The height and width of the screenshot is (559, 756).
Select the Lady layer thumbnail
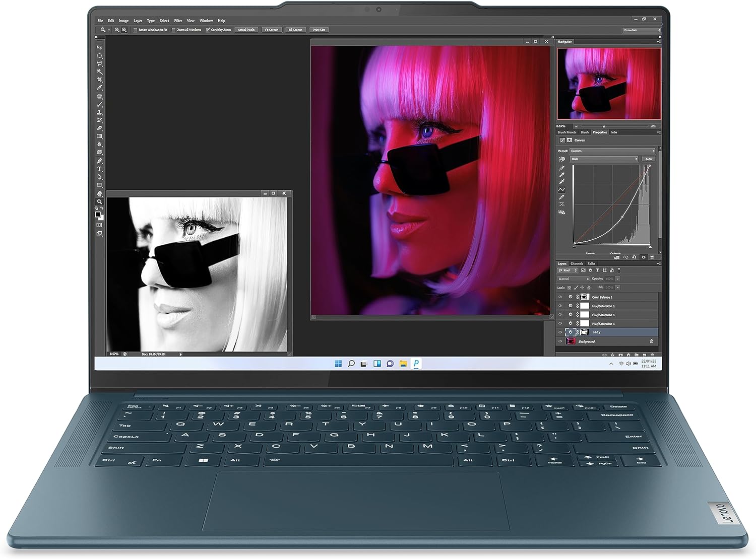tap(585, 332)
